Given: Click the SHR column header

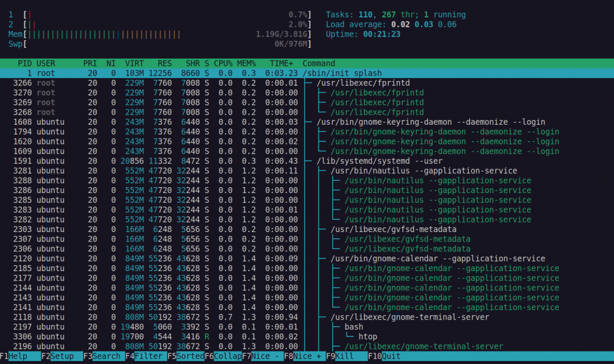Looking at the screenshot, I should 192,64.
